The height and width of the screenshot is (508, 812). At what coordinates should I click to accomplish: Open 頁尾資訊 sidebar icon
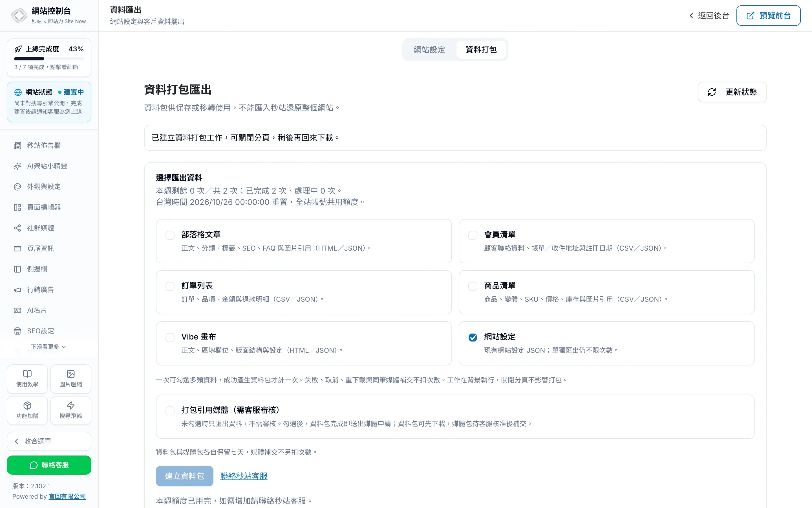[x=17, y=249]
